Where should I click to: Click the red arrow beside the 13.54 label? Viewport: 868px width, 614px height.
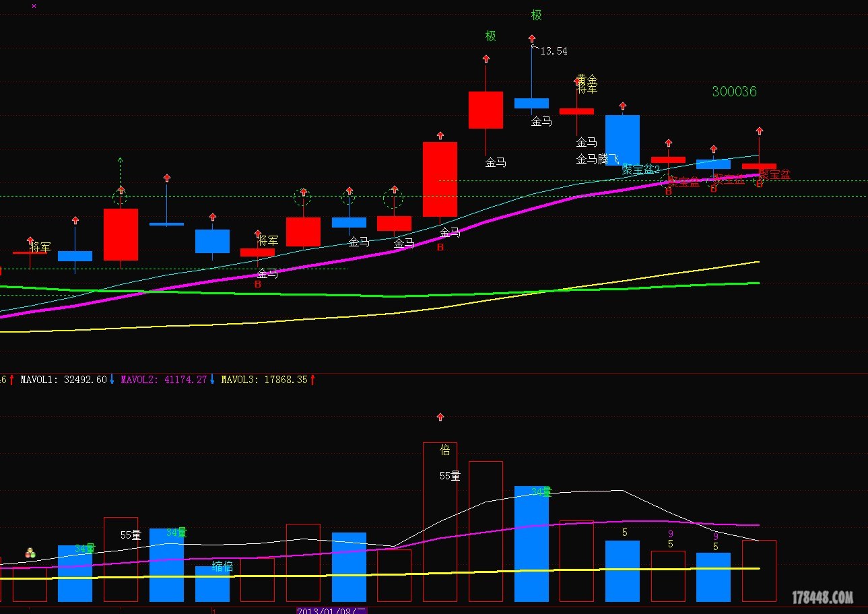532,40
